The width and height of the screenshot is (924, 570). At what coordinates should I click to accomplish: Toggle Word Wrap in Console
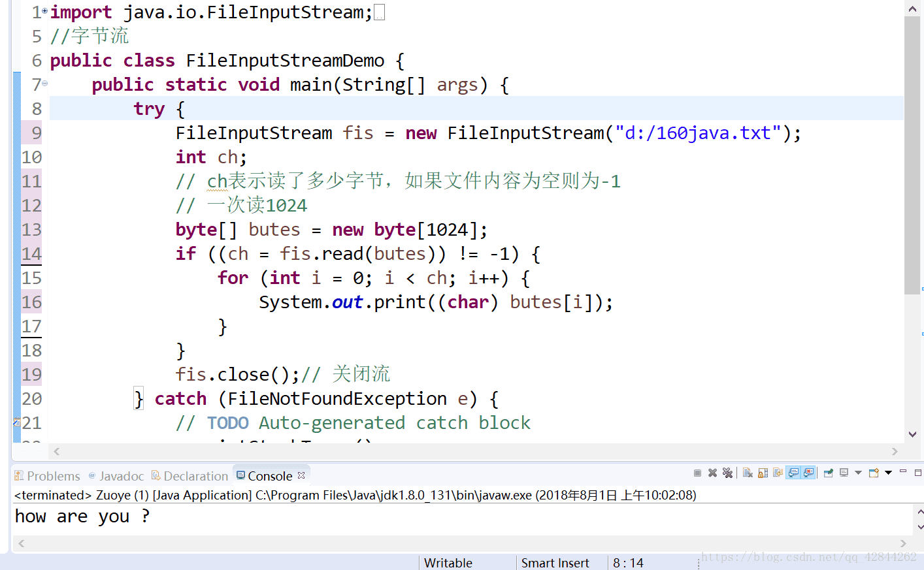point(778,473)
